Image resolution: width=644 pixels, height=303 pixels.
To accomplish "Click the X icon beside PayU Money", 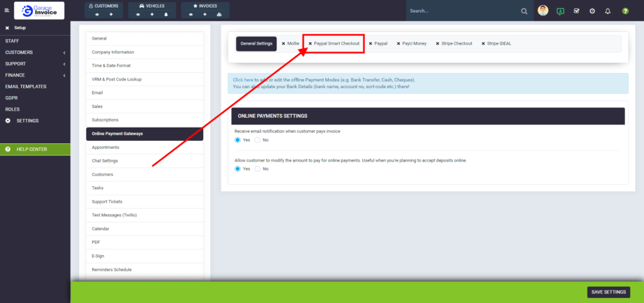I will point(398,43).
